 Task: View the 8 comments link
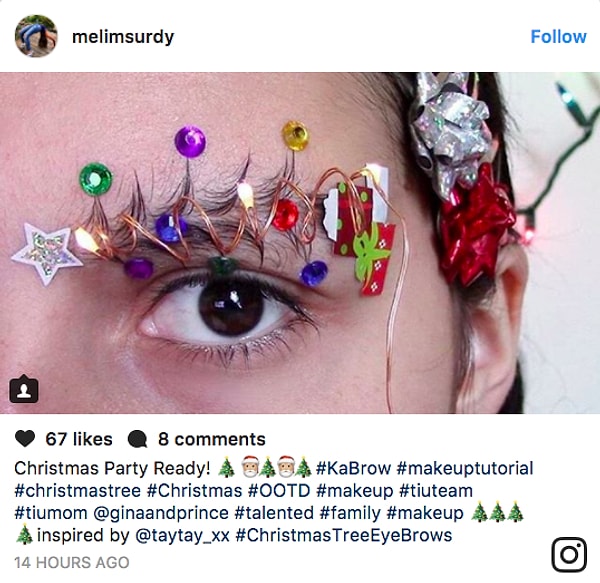coord(211,439)
